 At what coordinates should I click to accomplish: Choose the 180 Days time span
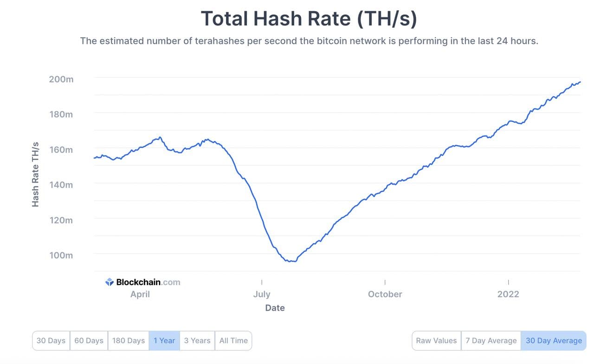click(129, 340)
